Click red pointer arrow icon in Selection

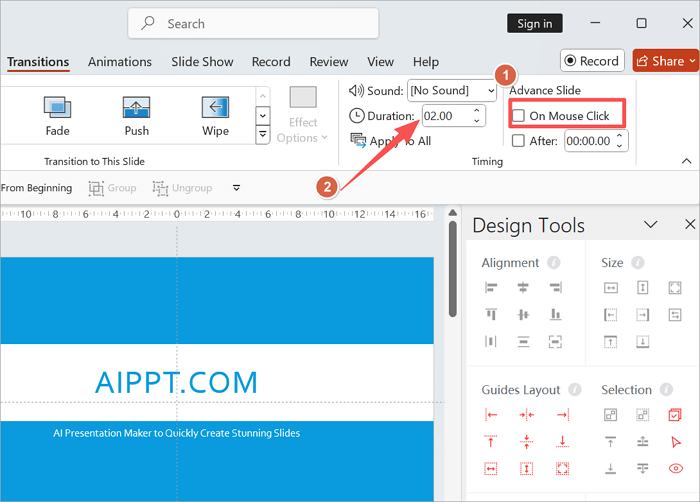click(x=675, y=442)
